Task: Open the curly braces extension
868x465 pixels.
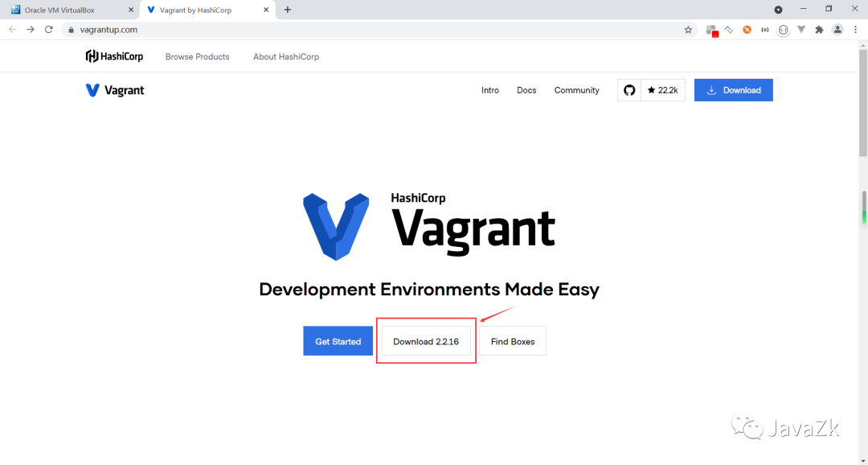Action: point(765,30)
